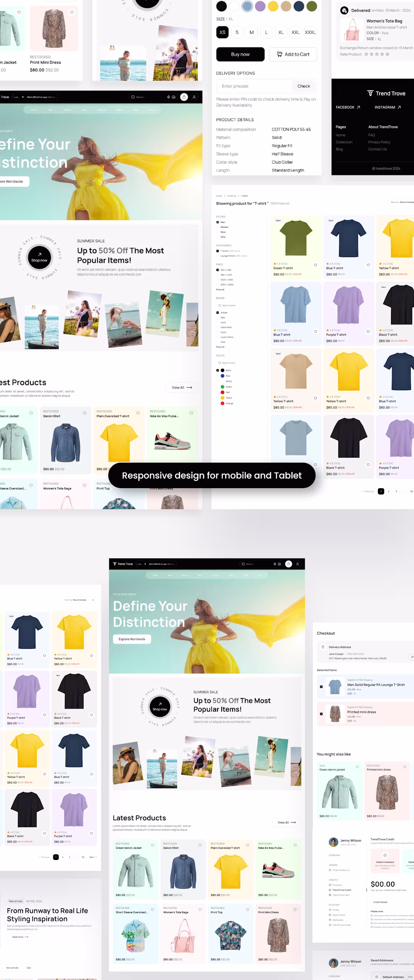Image resolution: width=414 pixels, height=980 pixels.
Task: Open the cart icon in the lower homepage header
Action: (x=288, y=564)
